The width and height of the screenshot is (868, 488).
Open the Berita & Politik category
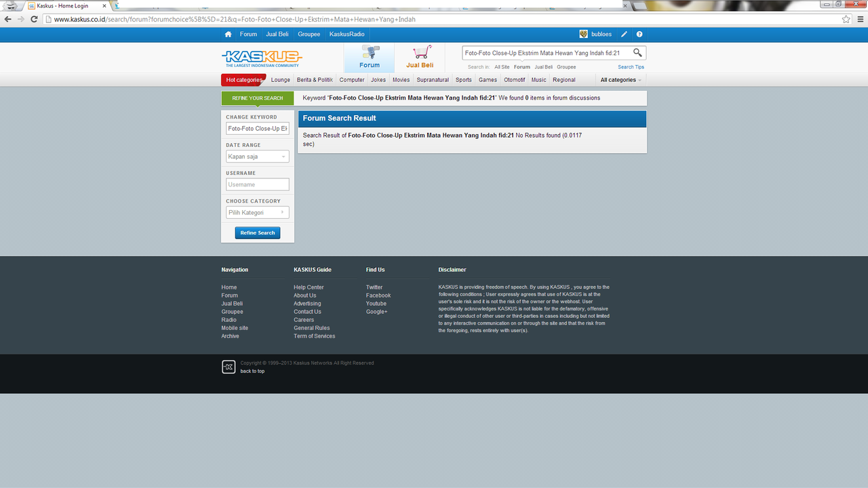(315, 80)
